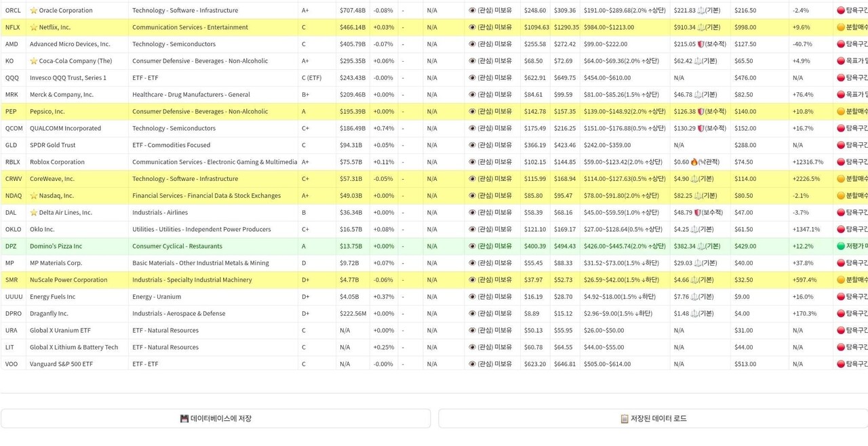The width and height of the screenshot is (868, 446).
Task: Click the fire icon in the Roblox row
Action: pos(694,162)
